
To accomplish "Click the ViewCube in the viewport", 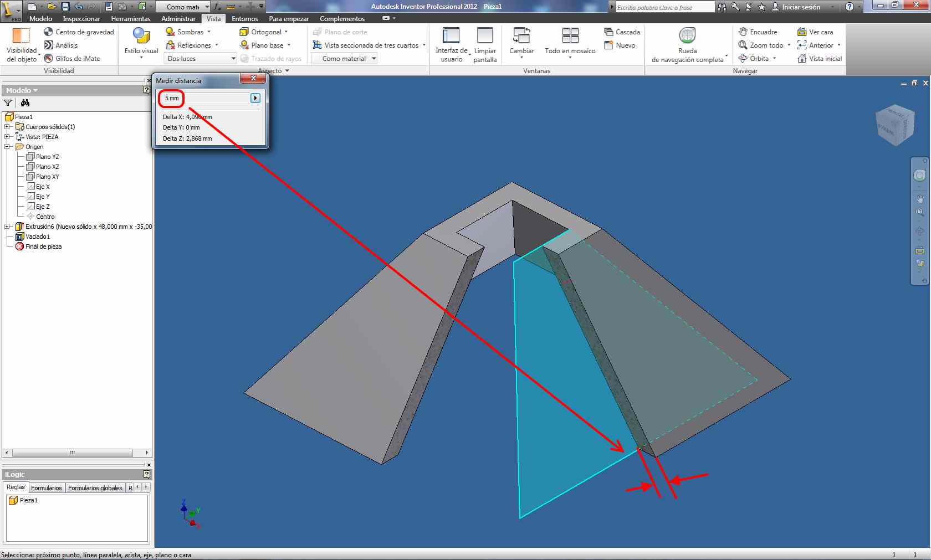I will coord(894,125).
